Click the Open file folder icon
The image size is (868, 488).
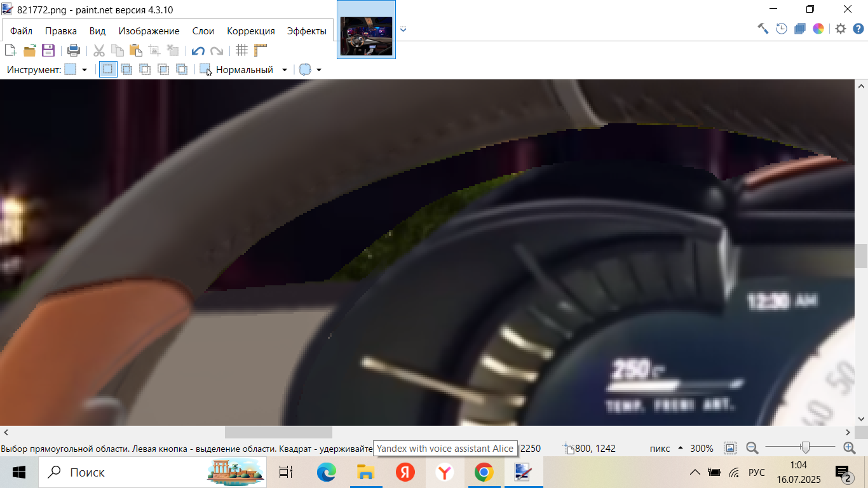(x=29, y=51)
